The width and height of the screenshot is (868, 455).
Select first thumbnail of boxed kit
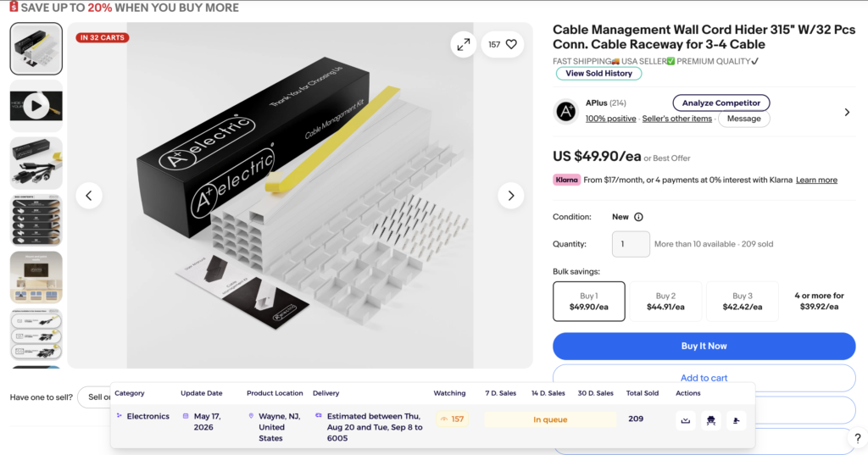(x=36, y=48)
